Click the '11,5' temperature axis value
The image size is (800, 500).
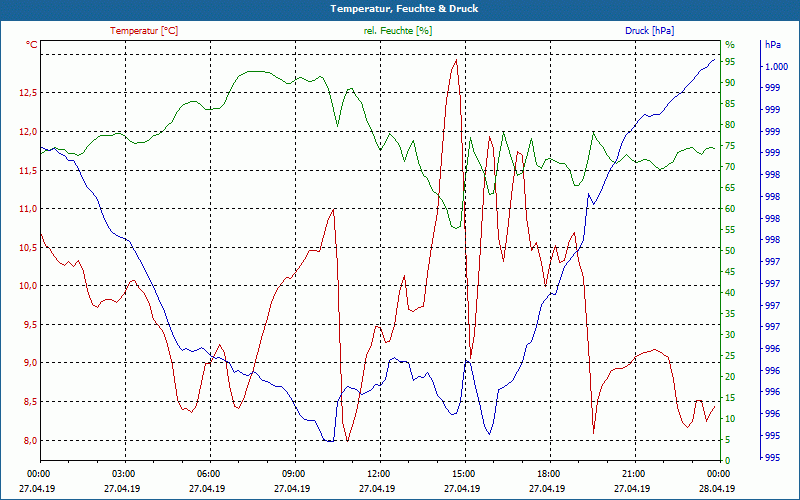click(29, 170)
